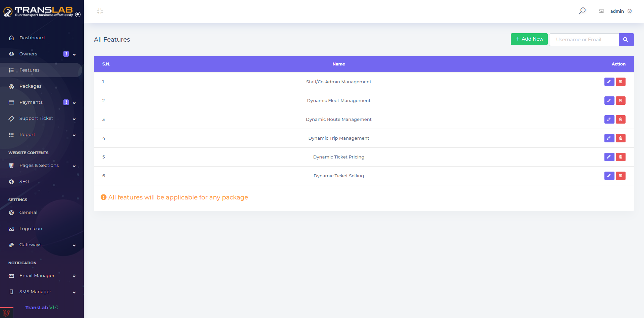The height and width of the screenshot is (318, 644).
Task: Go to the Packages menu item
Action: point(31,86)
